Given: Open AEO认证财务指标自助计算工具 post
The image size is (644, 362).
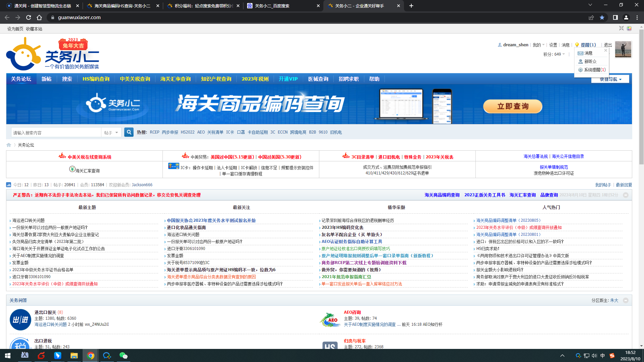Looking at the screenshot, I should 352,242.
